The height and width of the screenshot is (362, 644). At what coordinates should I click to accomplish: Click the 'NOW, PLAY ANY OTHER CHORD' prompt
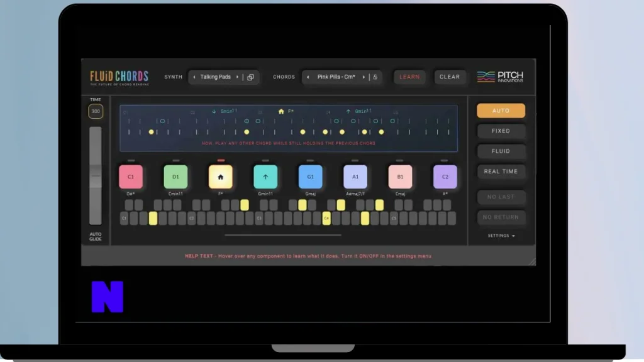click(288, 143)
